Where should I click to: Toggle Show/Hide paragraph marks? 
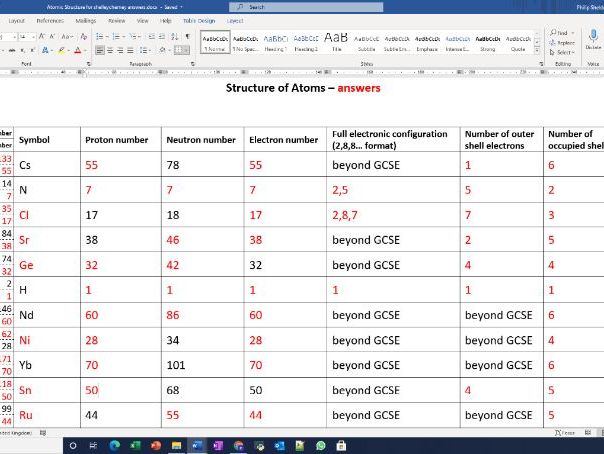pos(187,36)
